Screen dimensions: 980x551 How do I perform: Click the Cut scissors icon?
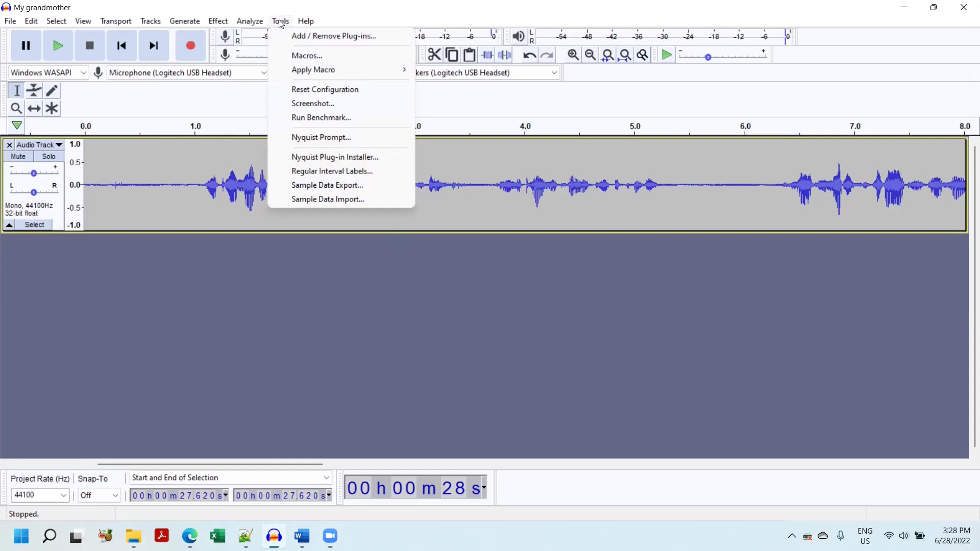click(x=434, y=55)
